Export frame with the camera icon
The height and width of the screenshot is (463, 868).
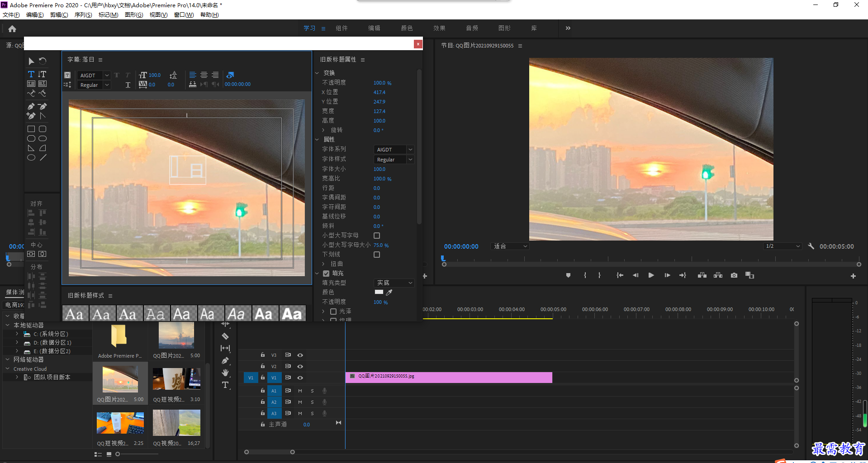click(734, 275)
